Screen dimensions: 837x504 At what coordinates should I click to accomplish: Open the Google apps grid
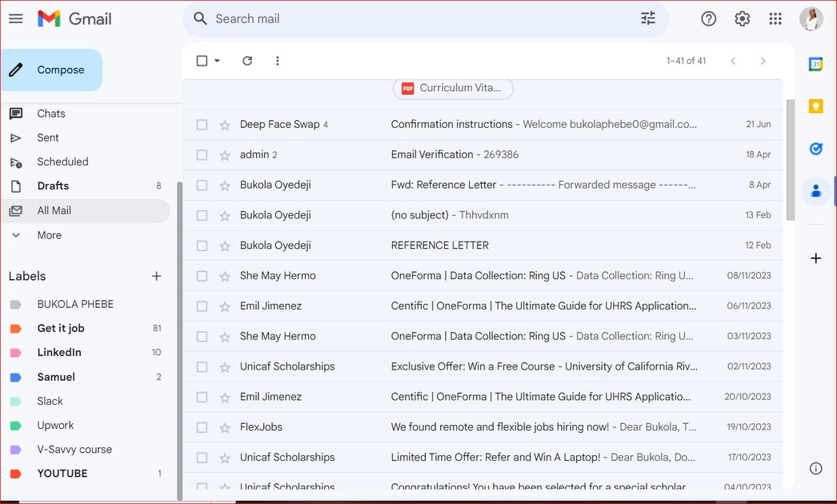(x=775, y=18)
